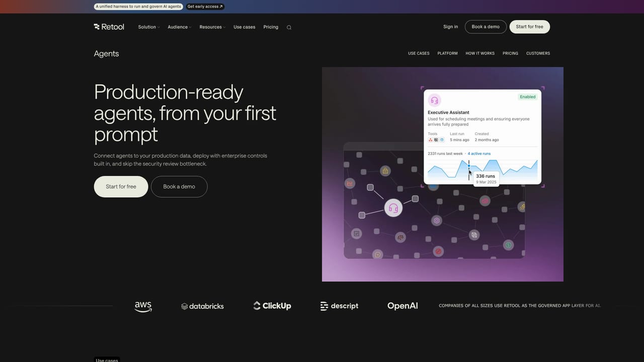Open Use cases in the top navigation
The image size is (644, 362).
pos(245,27)
